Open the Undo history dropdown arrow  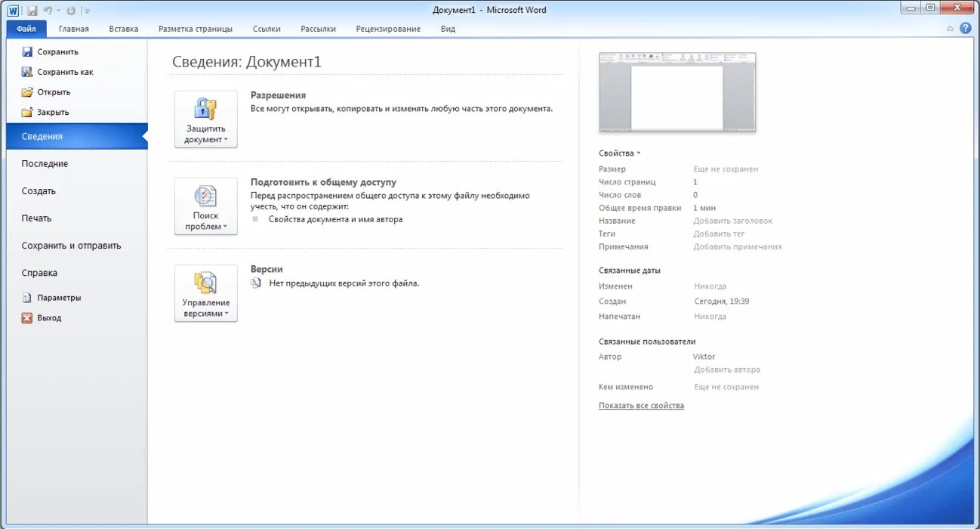[x=58, y=11]
